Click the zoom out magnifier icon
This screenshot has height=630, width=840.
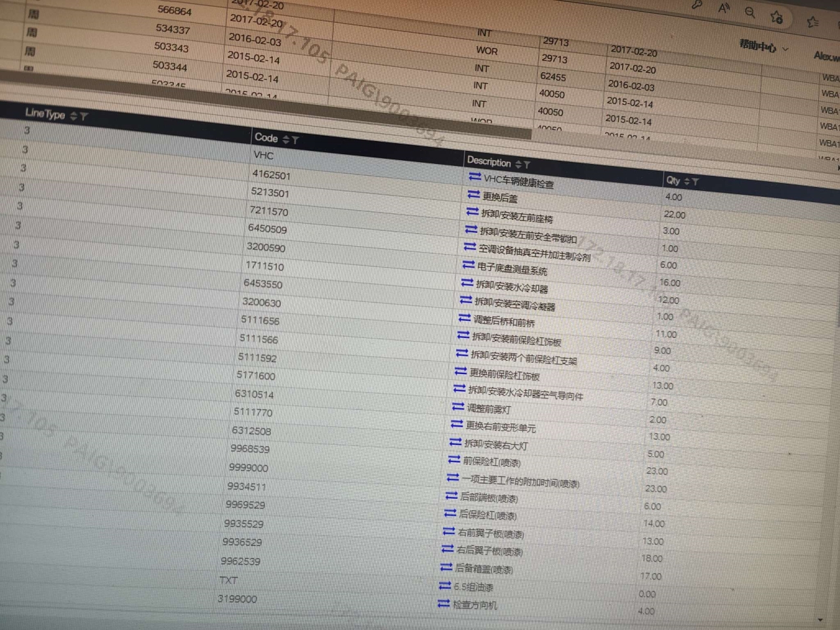coord(750,12)
